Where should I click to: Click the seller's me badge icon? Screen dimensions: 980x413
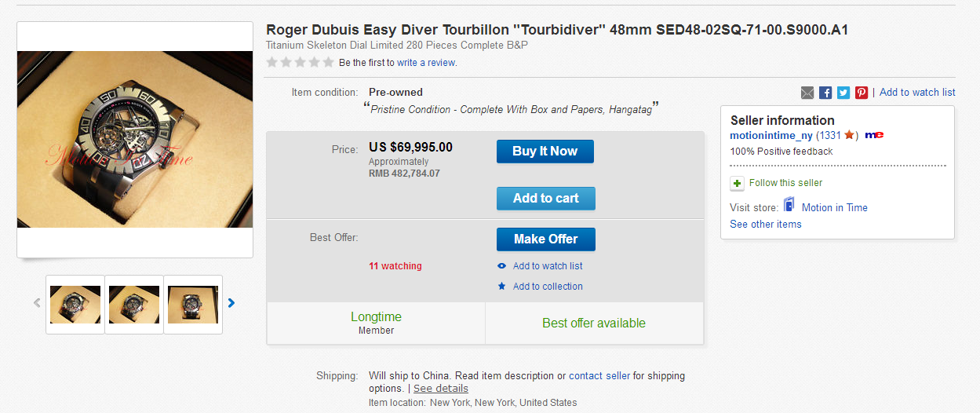pos(874,135)
